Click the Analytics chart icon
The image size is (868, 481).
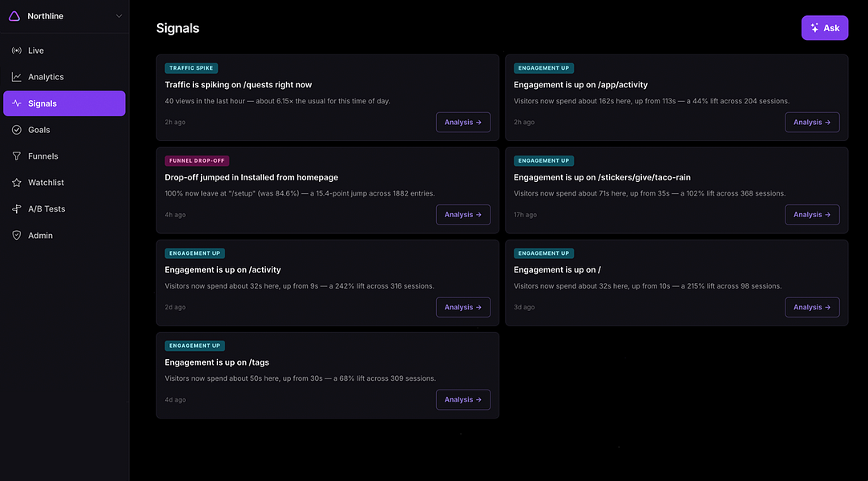tap(17, 77)
